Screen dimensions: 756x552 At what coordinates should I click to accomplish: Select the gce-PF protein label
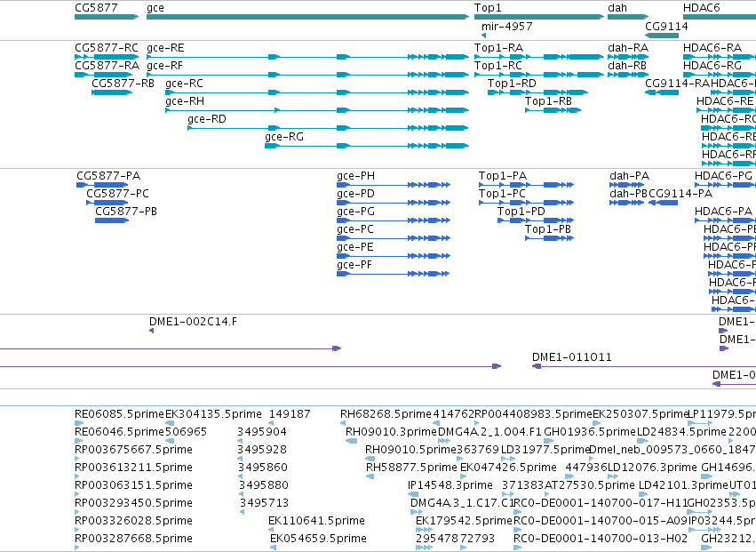click(x=354, y=266)
